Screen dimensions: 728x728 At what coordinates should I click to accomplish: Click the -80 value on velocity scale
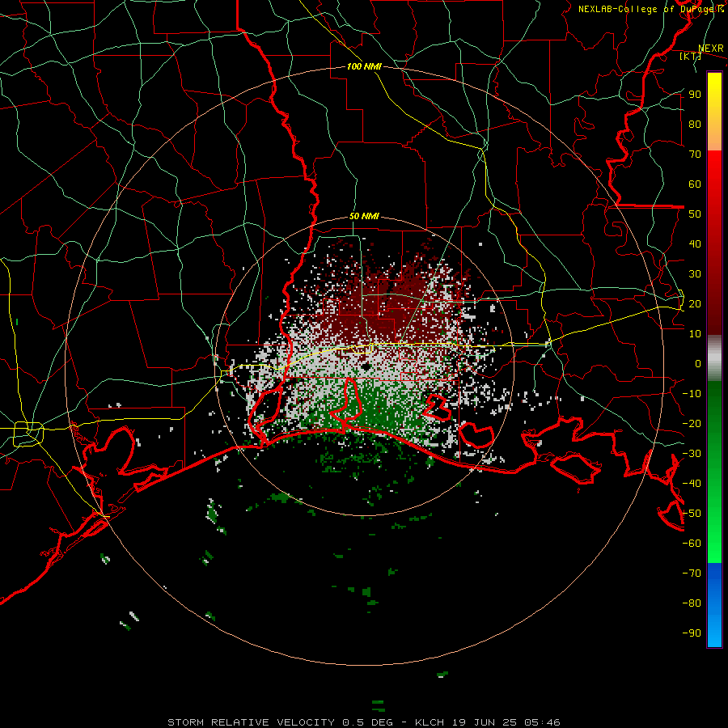[x=692, y=603]
